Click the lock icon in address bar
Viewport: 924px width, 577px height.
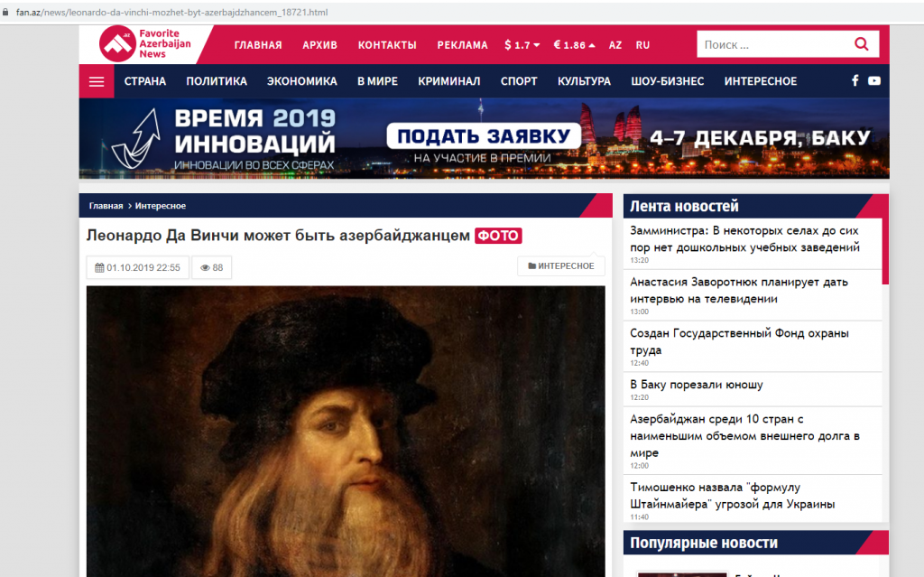click(5, 12)
